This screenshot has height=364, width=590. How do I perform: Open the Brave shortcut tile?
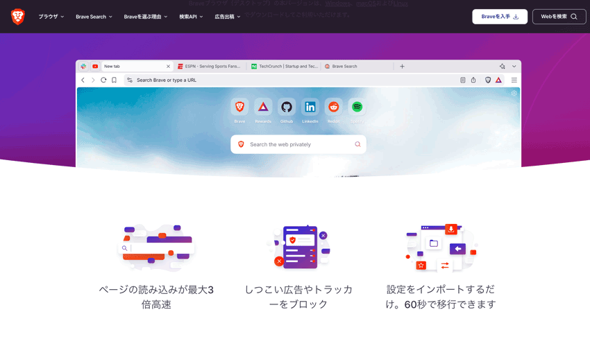click(239, 110)
